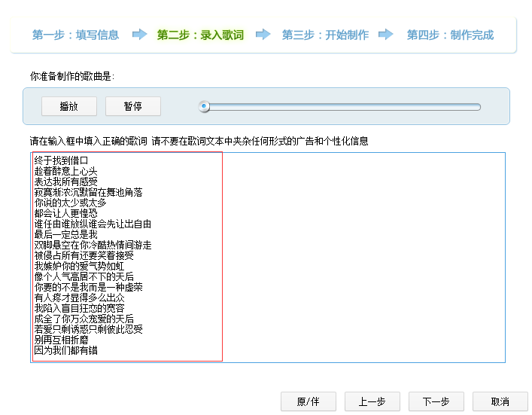Click the 播放 (play) button

(x=69, y=106)
